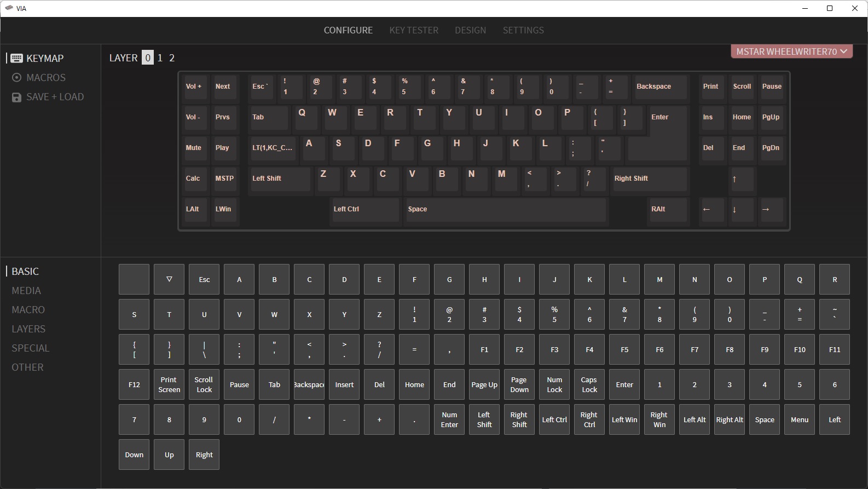The height and width of the screenshot is (489, 868).
Task: Open the Save + Load section
Action: (55, 97)
